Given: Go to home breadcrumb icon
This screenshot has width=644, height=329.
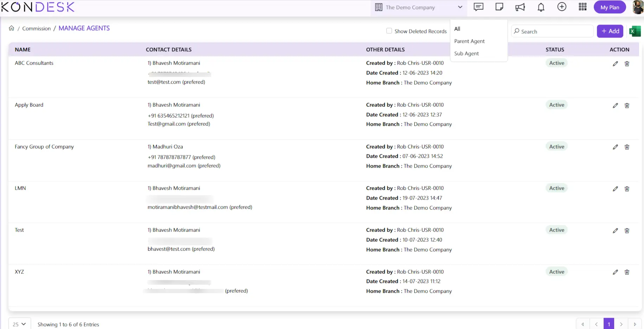Looking at the screenshot, I should click(12, 28).
